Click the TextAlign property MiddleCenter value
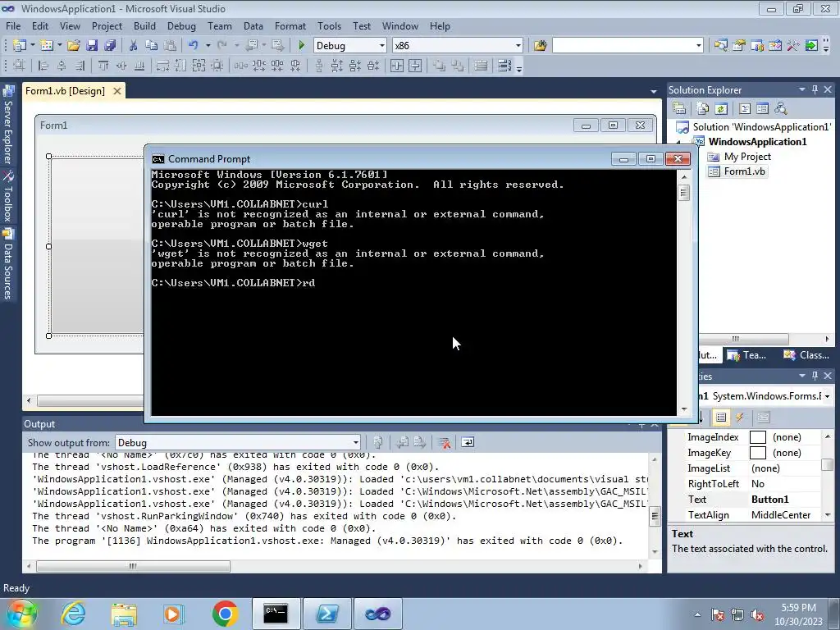This screenshot has height=630, width=840. point(781,515)
